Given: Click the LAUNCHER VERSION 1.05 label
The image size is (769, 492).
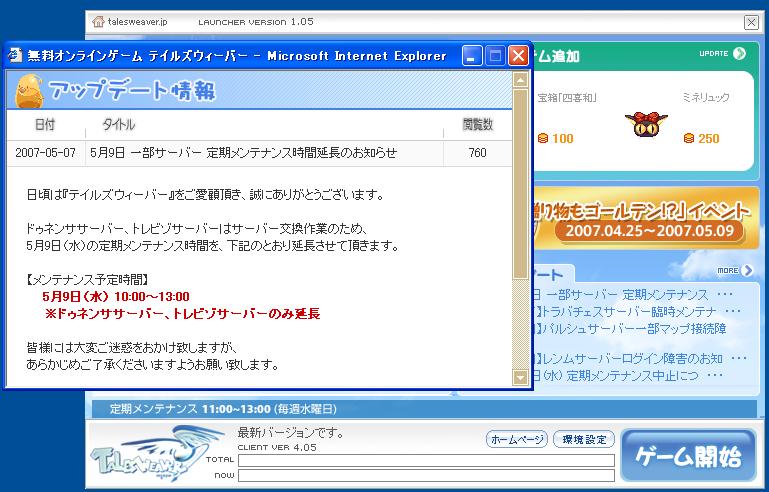Looking at the screenshot, I should (256, 22).
